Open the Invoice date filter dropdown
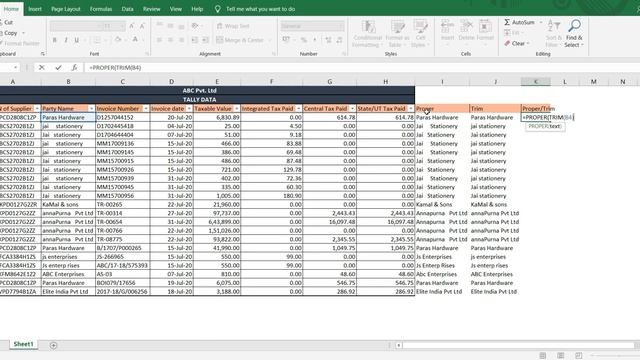Screen dimensions: 640x360 click(x=189, y=109)
